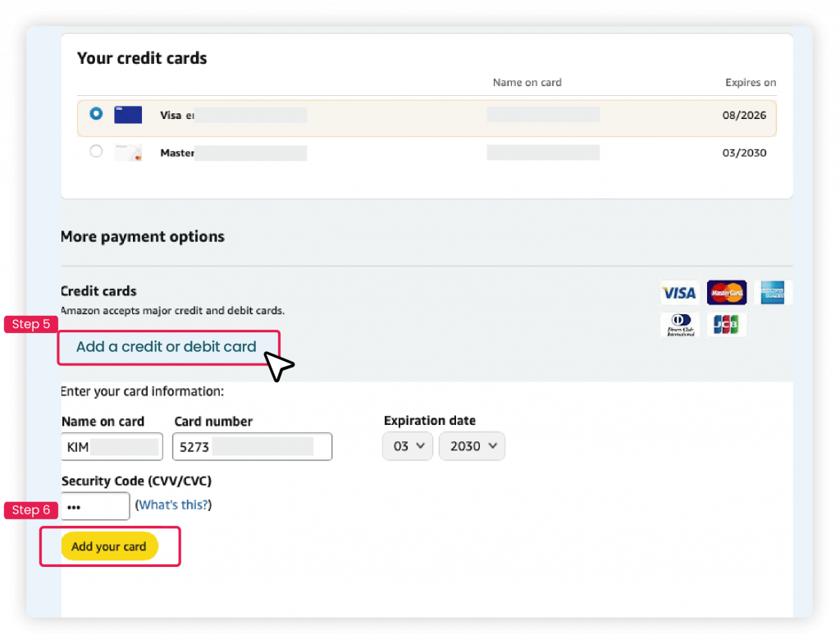Click the Add a credit or debit card link
840x644 pixels.
[x=166, y=347]
